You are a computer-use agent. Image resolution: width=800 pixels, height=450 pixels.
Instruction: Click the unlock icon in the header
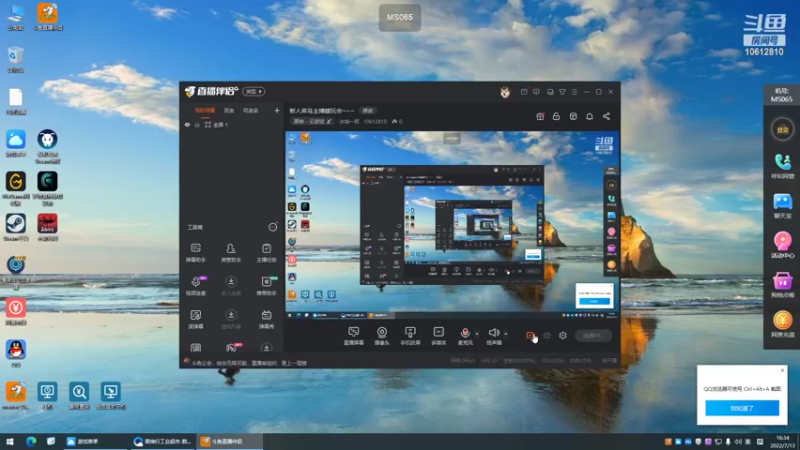pyautogui.click(x=556, y=116)
